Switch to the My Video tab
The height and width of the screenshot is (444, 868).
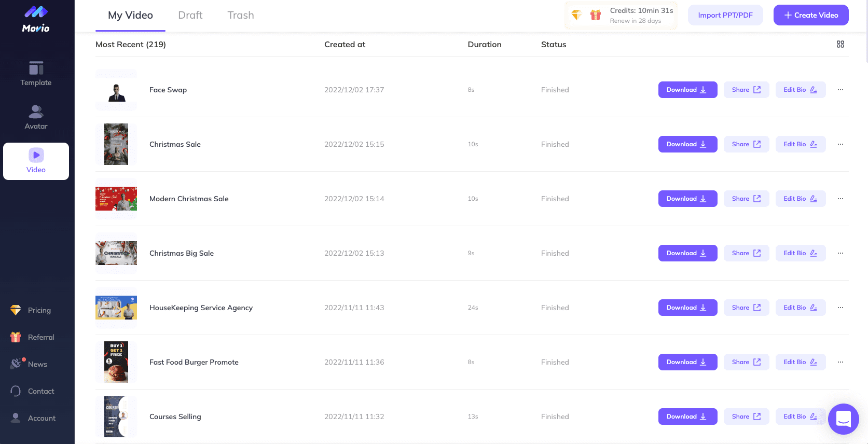tap(130, 16)
